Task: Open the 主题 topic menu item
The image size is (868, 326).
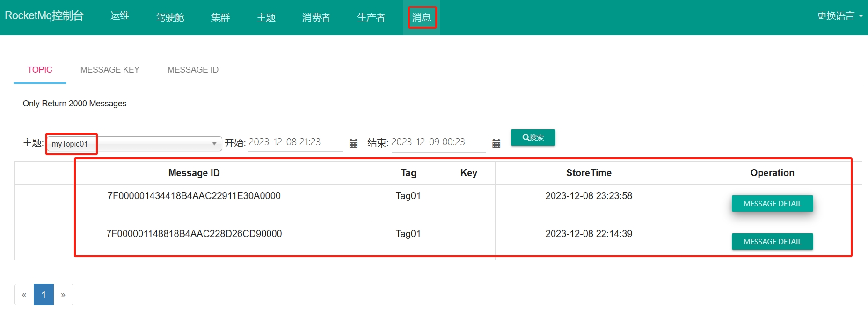Action: [x=266, y=17]
